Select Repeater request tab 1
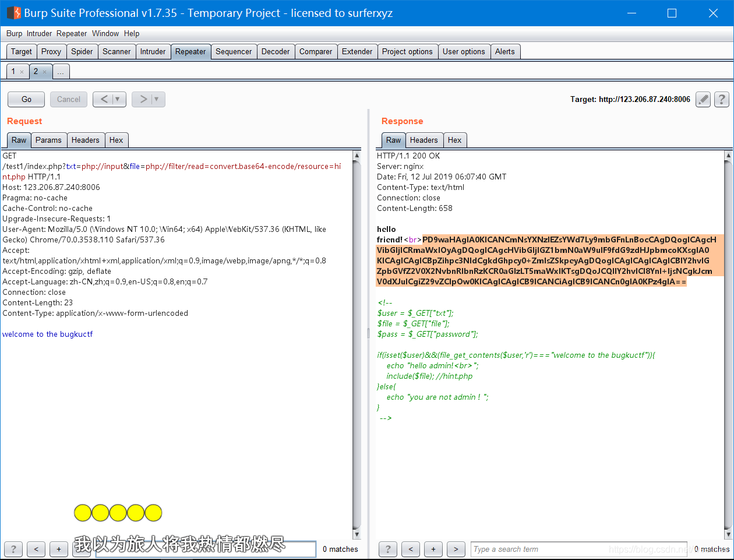Screen dimensions: 734x560 coord(14,72)
